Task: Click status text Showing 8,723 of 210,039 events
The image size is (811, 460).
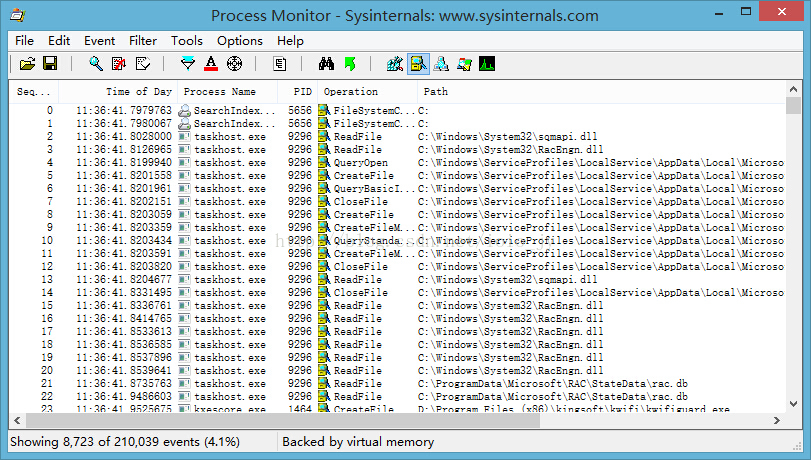Action: [125, 442]
